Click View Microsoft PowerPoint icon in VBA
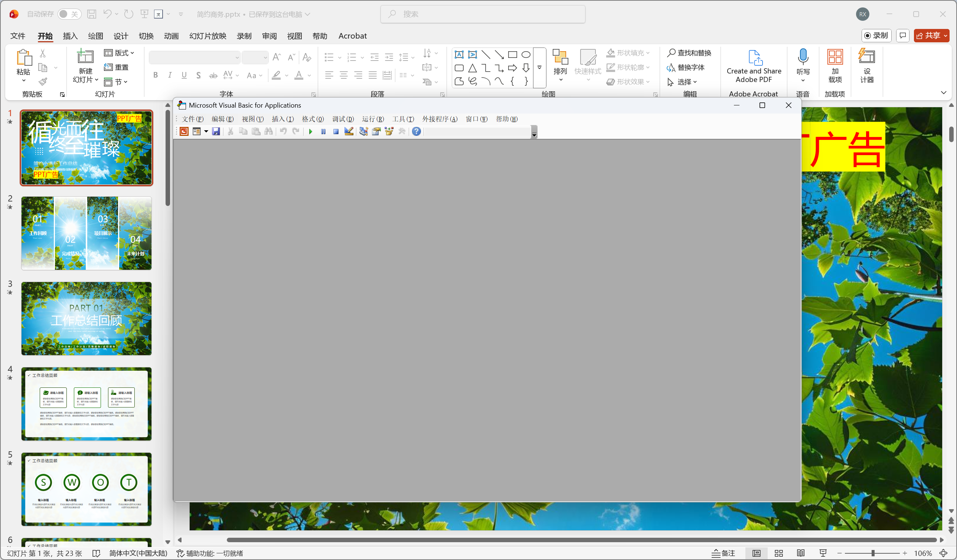The image size is (957, 560). click(x=184, y=131)
